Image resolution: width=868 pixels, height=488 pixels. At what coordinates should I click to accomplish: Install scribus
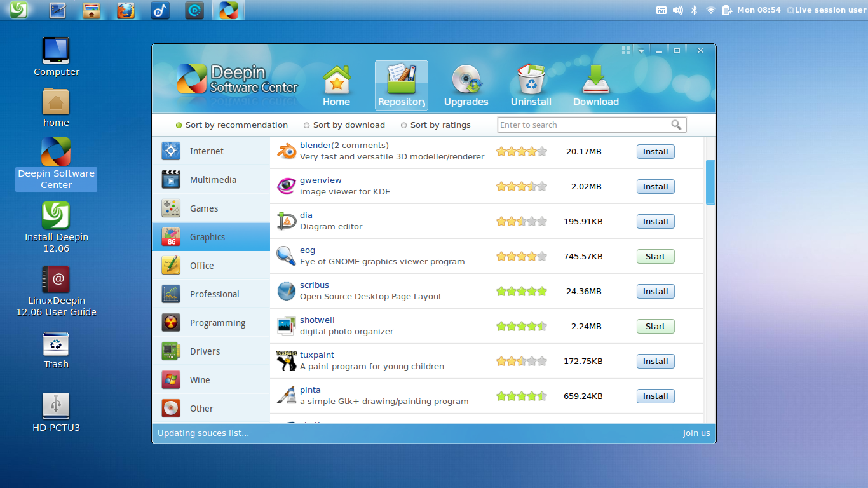point(655,291)
